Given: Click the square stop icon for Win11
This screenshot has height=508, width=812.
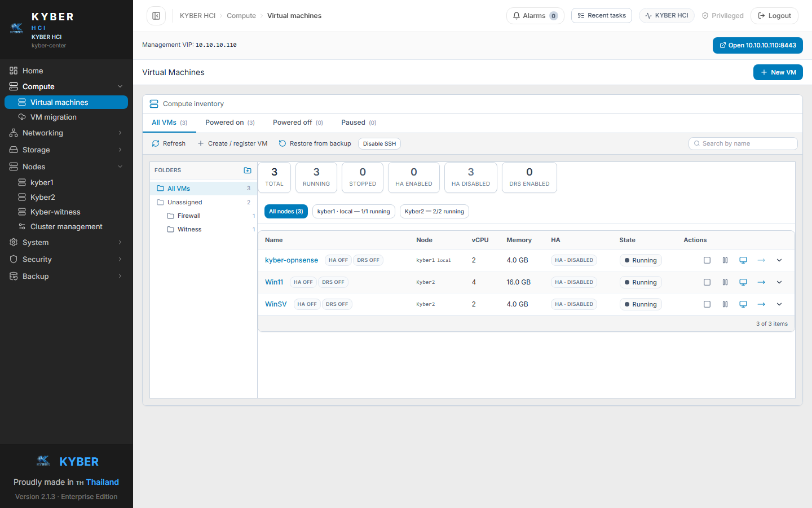Looking at the screenshot, I should pos(707,282).
